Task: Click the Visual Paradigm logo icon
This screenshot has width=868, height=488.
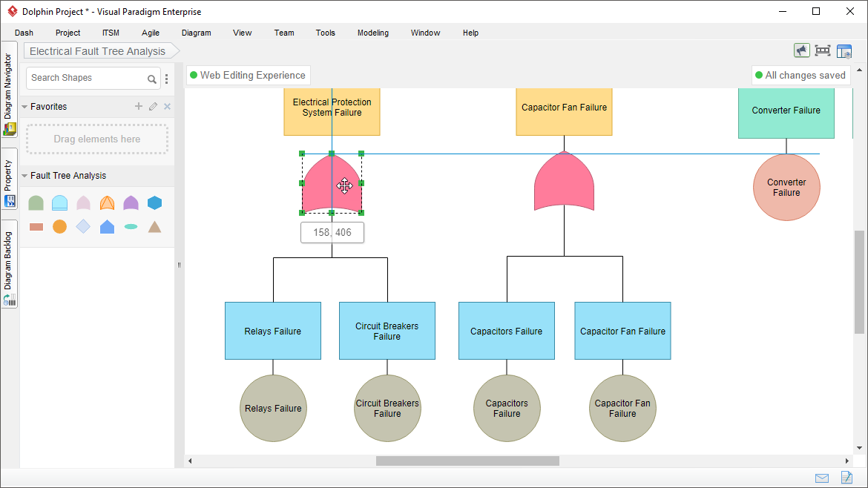Action: 12,11
